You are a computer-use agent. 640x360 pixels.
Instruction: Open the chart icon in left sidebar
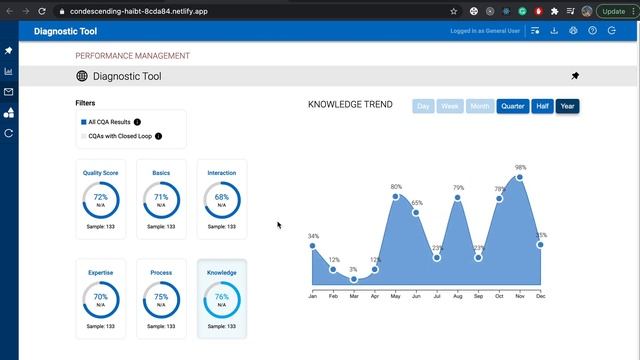click(9, 71)
